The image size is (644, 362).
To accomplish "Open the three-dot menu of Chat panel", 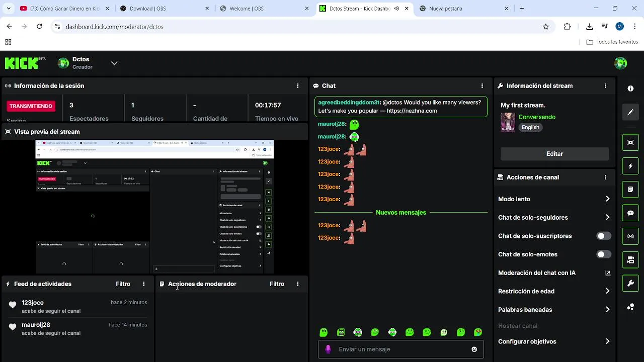I will [x=482, y=86].
